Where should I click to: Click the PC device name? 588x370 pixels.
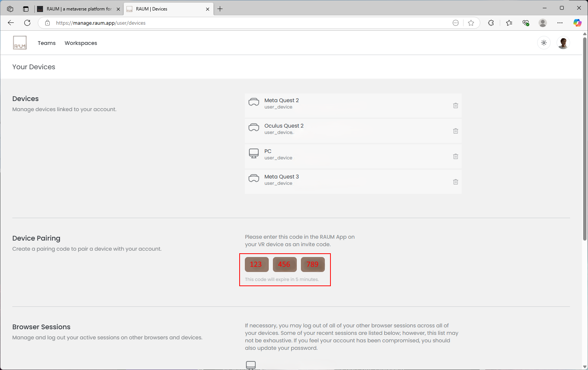point(268,151)
